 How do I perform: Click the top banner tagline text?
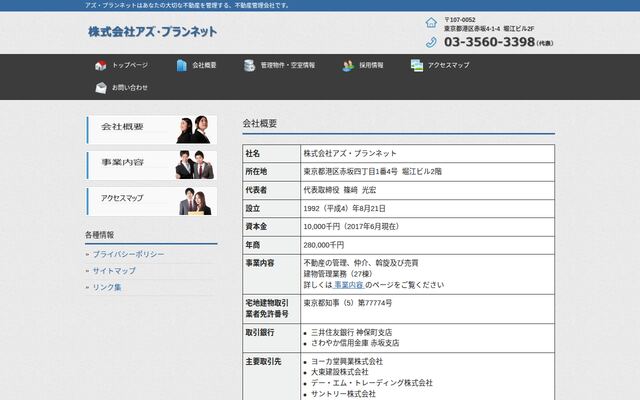187,5
